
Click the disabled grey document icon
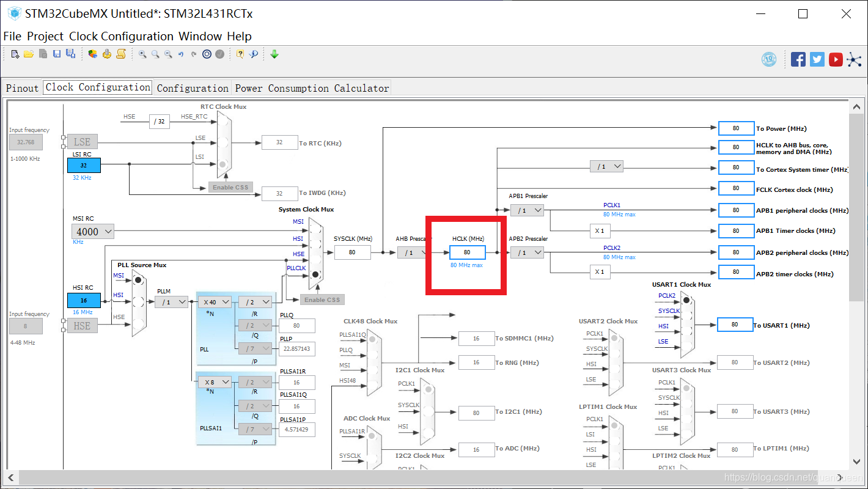(43, 54)
